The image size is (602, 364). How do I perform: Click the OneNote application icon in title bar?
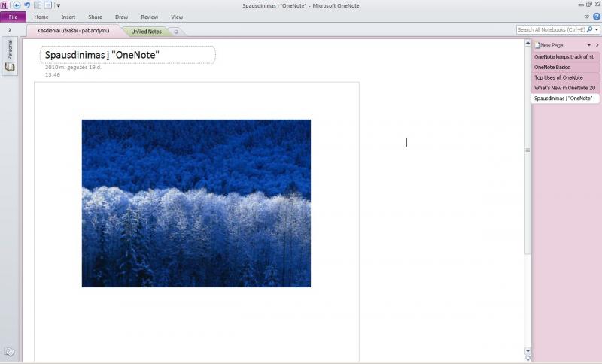tap(5, 5)
